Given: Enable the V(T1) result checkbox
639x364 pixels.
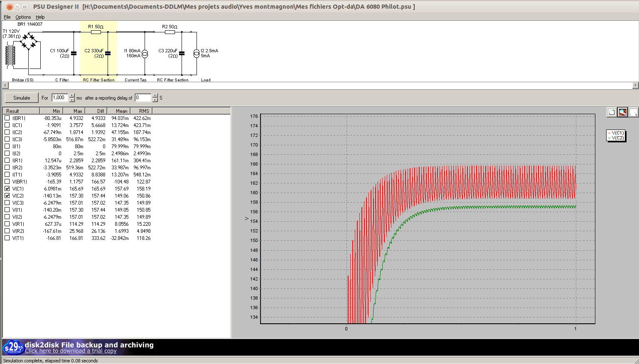Looking at the screenshot, I should 7,238.
